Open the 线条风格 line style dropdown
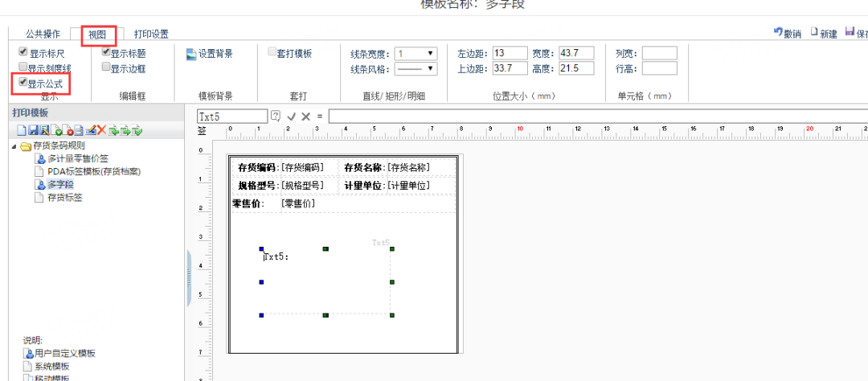Screen dimensions: 868x381 [x=416, y=68]
